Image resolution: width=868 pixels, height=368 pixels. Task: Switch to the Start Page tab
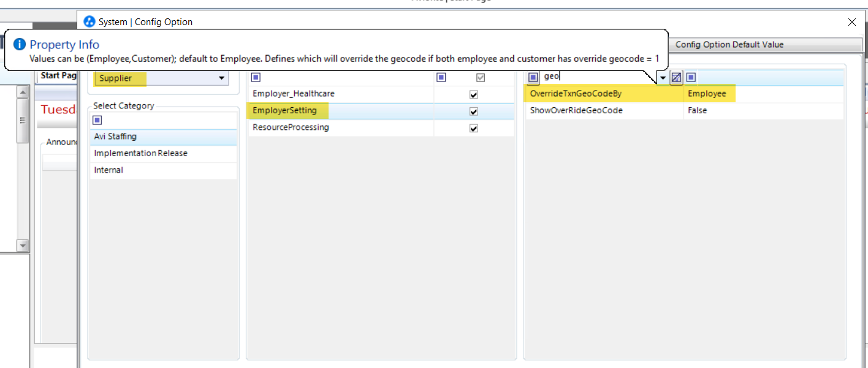(x=58, y=76)
